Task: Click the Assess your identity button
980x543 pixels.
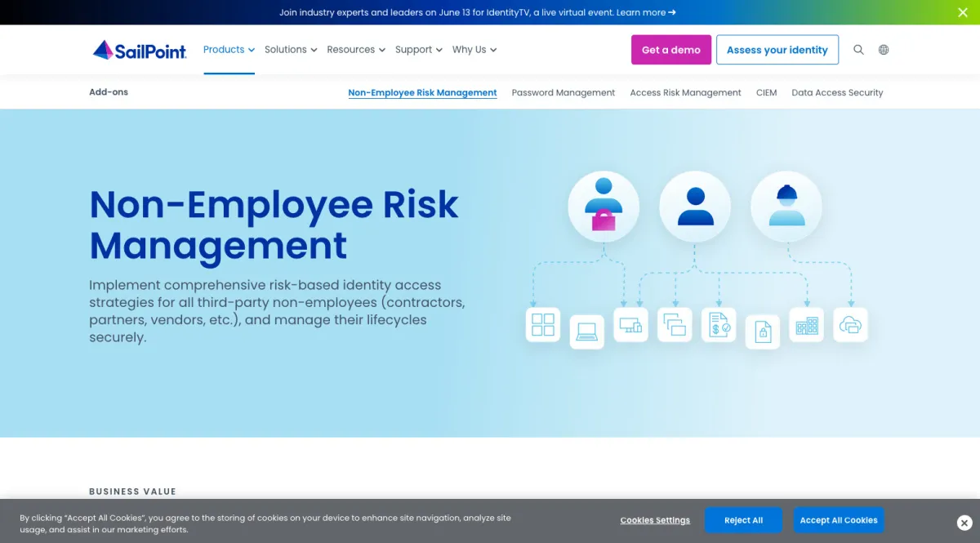Action: pos(777,50)
